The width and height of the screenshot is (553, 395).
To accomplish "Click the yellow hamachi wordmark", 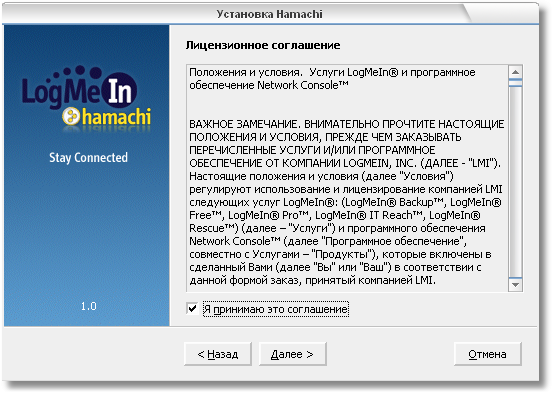I will click(x=116, y=117).
